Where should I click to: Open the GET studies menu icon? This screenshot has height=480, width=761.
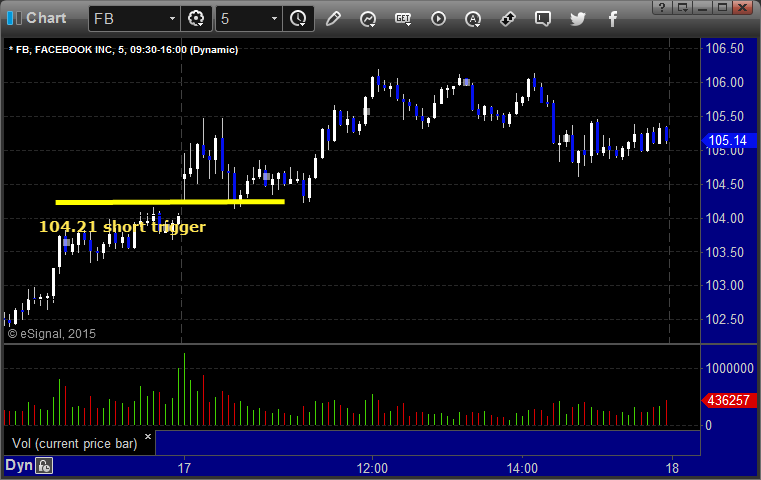(403, 19)
